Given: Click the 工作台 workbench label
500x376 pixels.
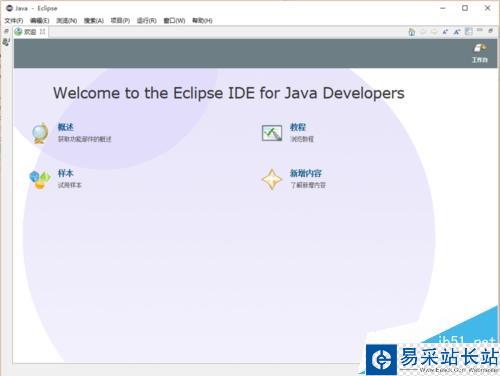Looking at the screenshot, I should click(x=480, y=60).
